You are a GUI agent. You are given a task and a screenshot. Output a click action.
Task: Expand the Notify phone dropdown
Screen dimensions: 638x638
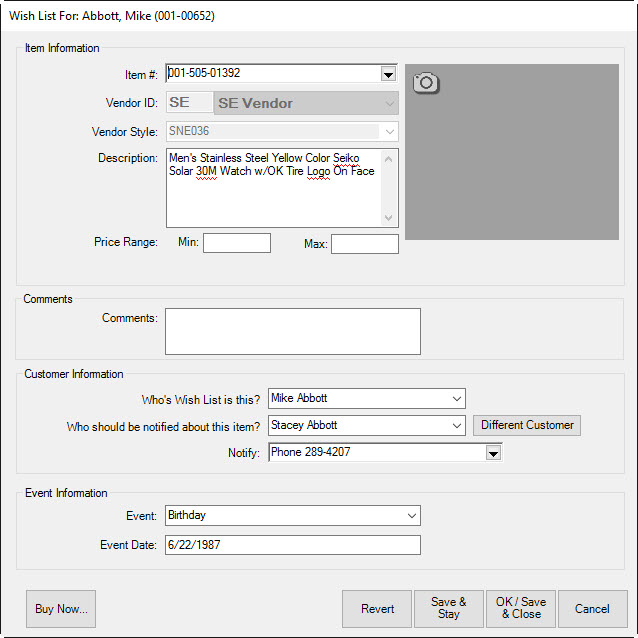492,453
